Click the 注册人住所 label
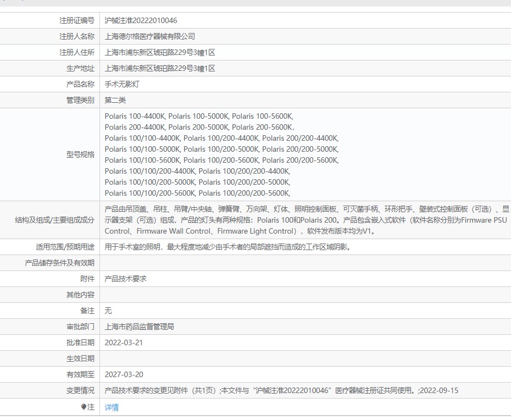 click(77, 53)
